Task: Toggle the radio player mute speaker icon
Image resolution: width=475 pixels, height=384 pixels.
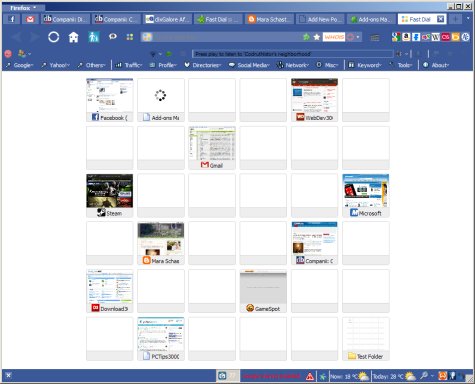Action: tap(399, 54)
